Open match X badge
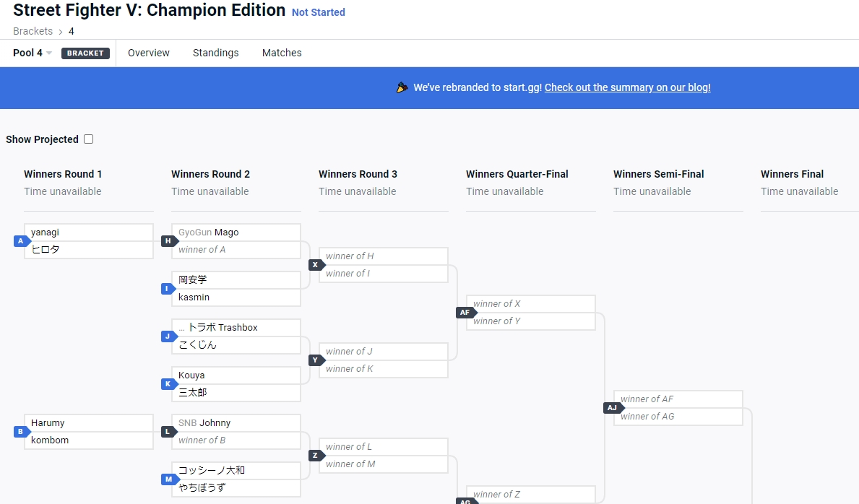 click(x=316, y=264)
